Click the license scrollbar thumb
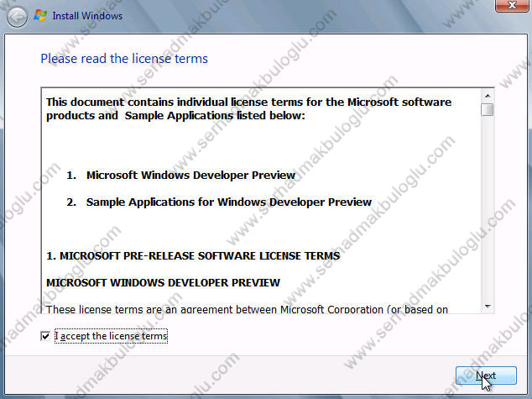532x399 pixels. 488,109
